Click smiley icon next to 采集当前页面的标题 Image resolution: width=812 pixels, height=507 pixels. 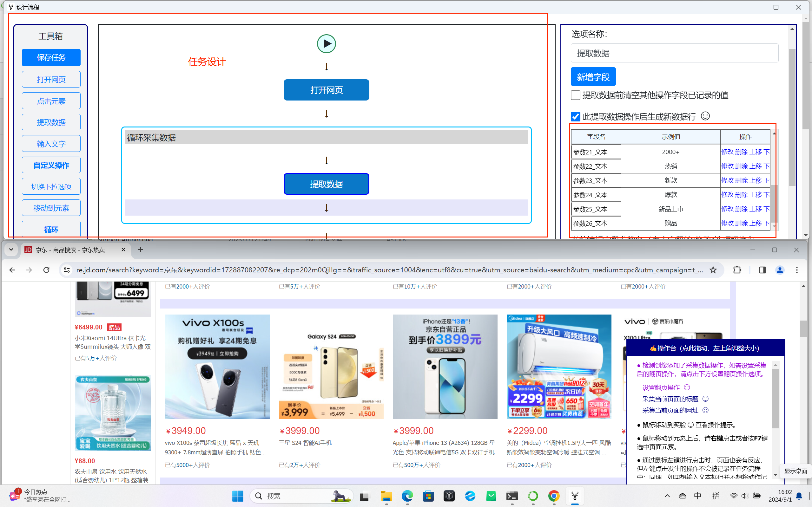pyautogui.click(x=705, y=399)
